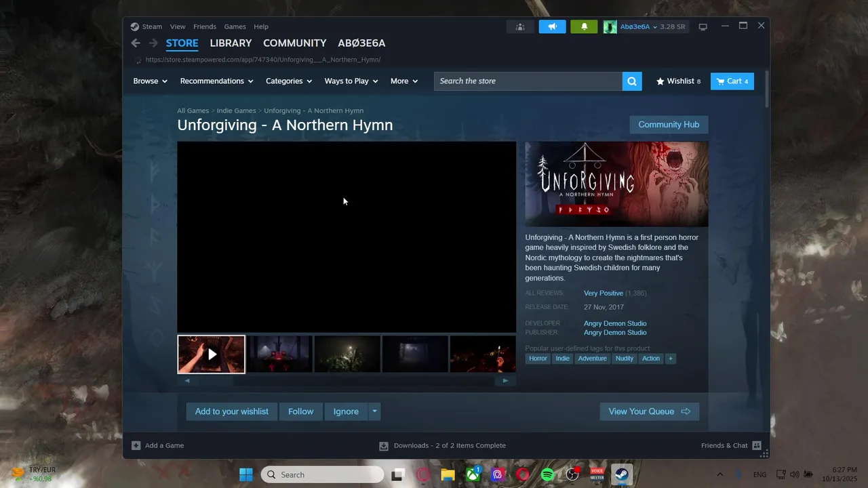
Task: Open the All Games breadcrumb link
Action: [193, 110]
